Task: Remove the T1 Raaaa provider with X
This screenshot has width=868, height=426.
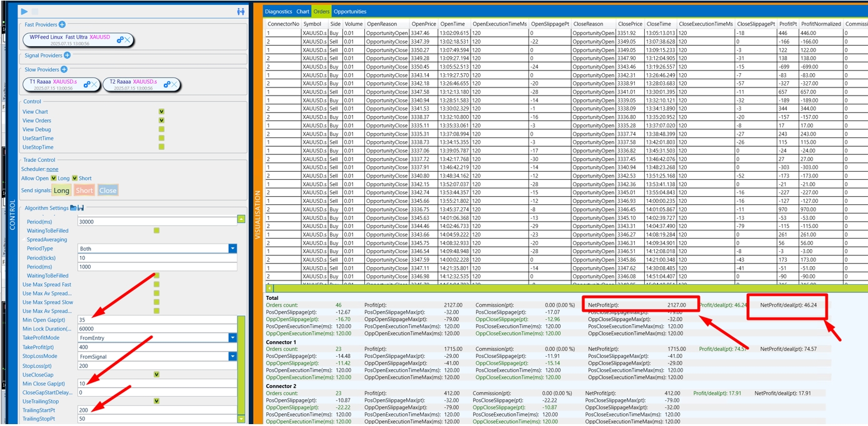Action: click(94, 84)
